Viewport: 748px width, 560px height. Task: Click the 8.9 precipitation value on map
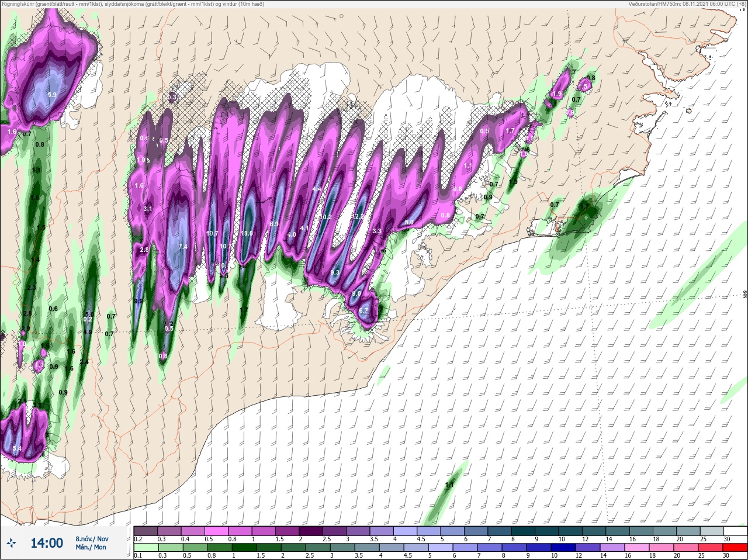click(274, 224)
